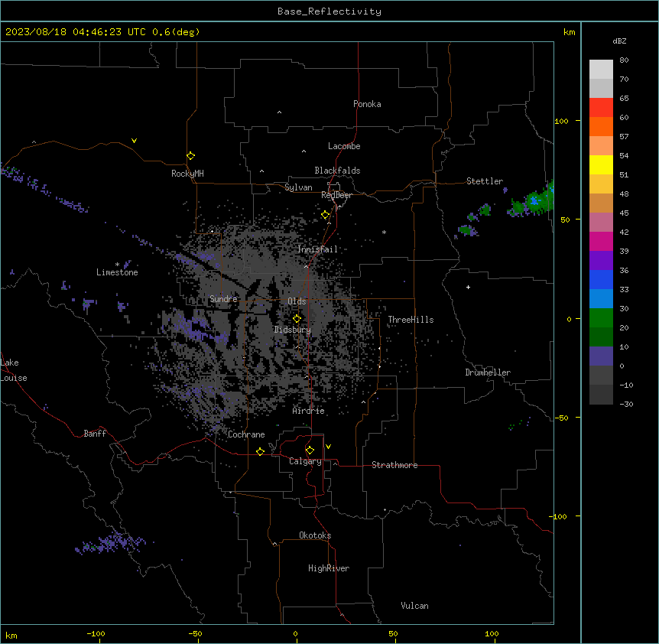Click the magenta 39 dBZ legend swatch
The height and width of the screenshot is (644, 659).
(x=601, y=241)
